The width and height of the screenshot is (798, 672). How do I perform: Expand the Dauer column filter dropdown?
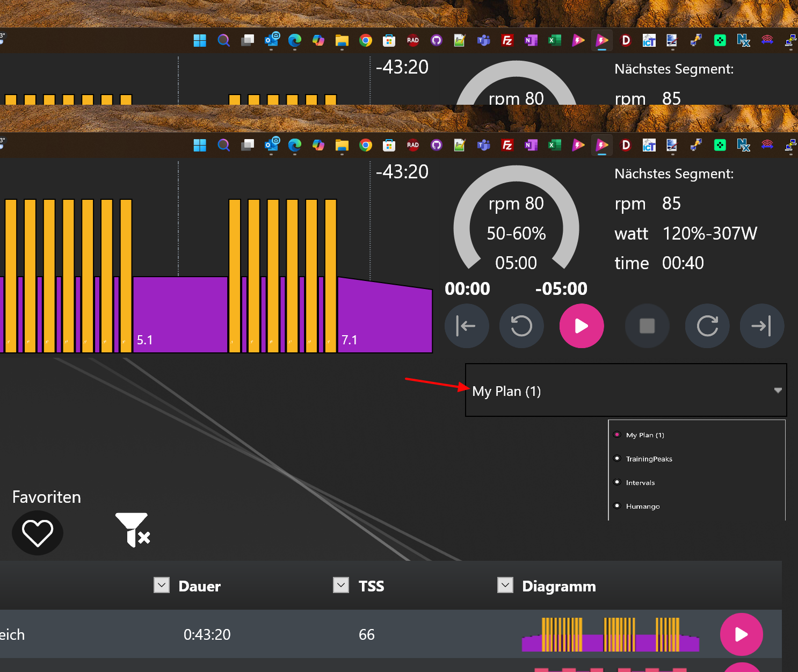pyautogui.click(x=162, y=586)
